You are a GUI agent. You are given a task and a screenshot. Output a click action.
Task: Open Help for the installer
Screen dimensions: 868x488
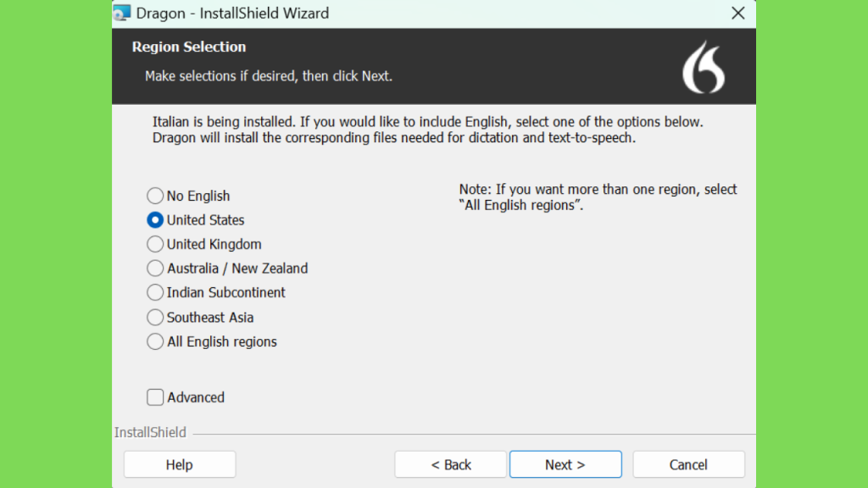click(180, 464)
